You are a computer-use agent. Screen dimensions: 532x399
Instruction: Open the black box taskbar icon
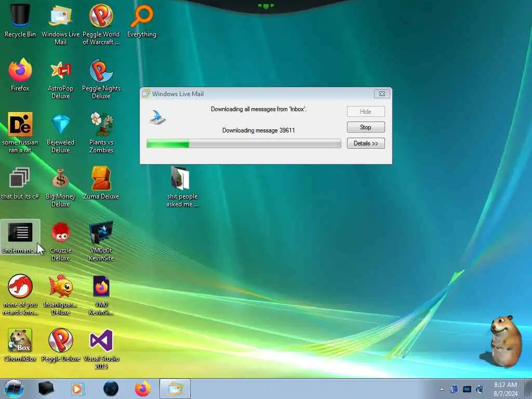pos(46,389)
